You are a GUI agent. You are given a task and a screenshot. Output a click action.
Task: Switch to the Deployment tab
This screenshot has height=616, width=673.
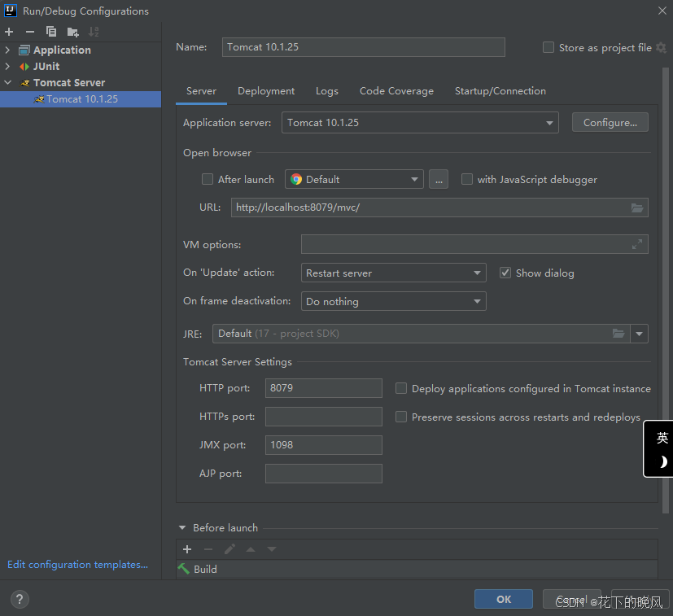pyautogui.click(x=266, y=91)
